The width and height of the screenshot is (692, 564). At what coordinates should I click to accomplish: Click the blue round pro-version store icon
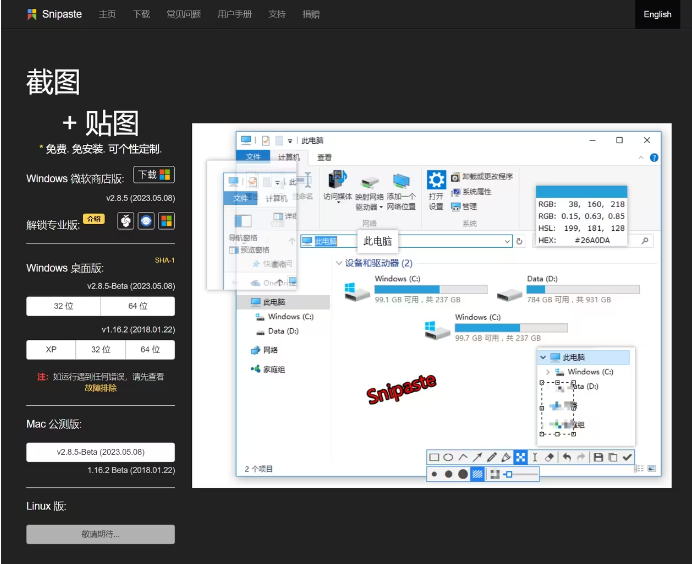coord(146,221)
